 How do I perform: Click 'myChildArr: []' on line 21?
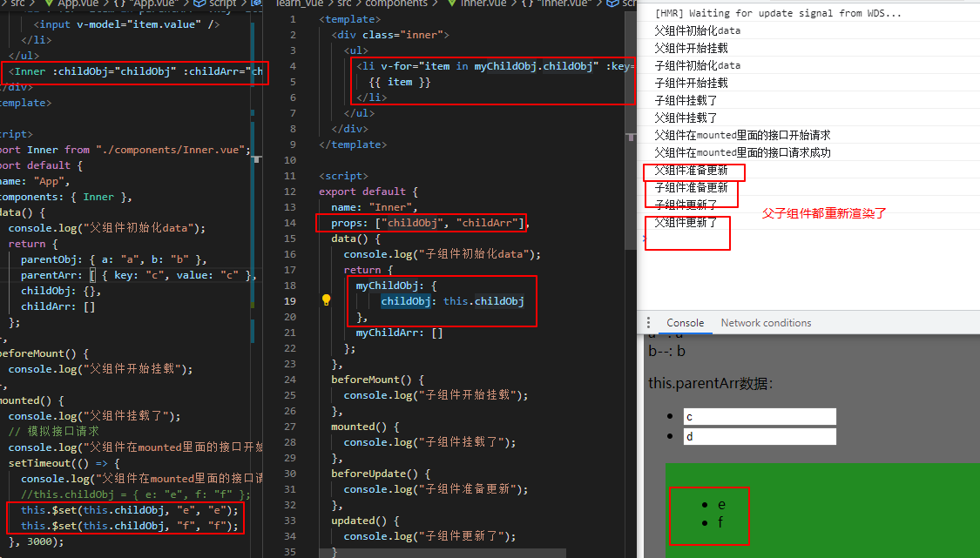pos(399,333)
